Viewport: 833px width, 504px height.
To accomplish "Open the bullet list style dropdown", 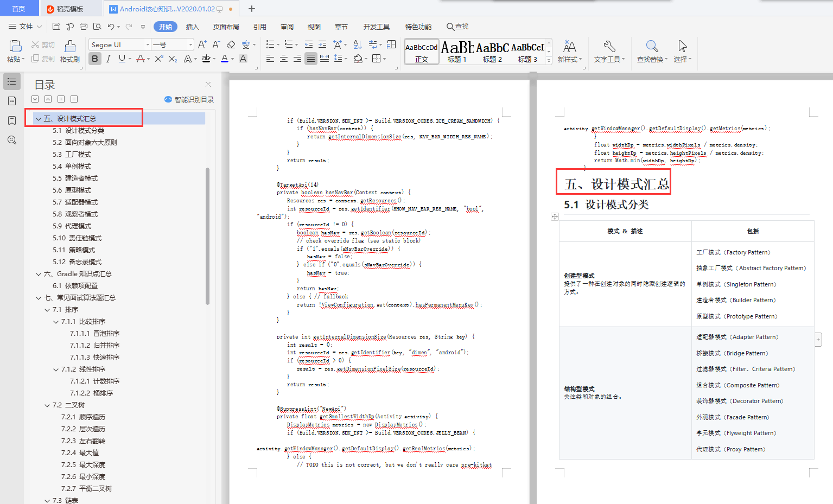I will tap(278, 44).
